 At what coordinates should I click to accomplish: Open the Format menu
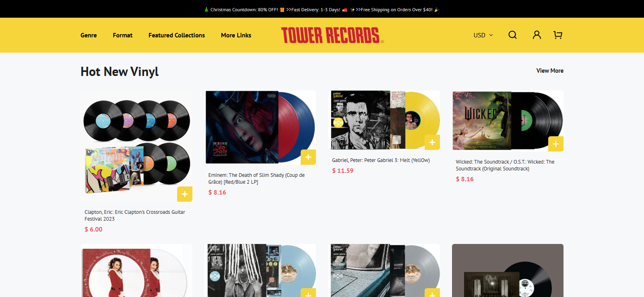coord(123,35)
